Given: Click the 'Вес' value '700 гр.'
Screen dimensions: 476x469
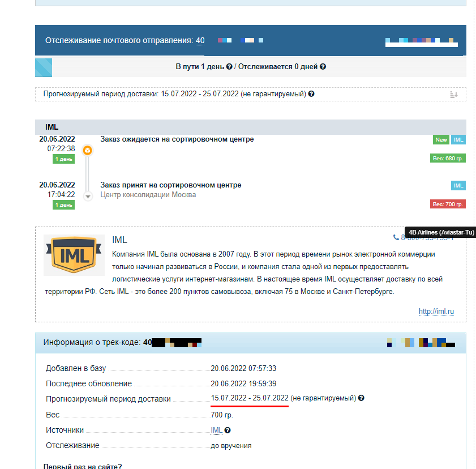Looking at the screenshot, I should click(222, 415).
